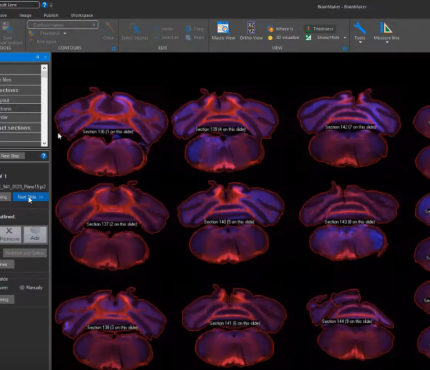
Task: Launch the 3D visualize option
Action: 283,38
